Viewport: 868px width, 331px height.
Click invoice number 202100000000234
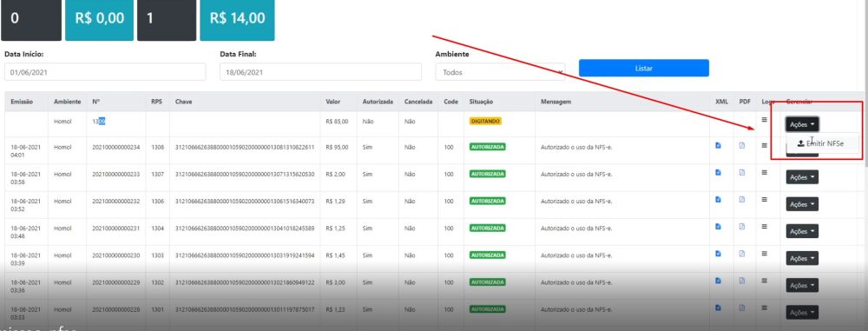[x=116, y=147]
